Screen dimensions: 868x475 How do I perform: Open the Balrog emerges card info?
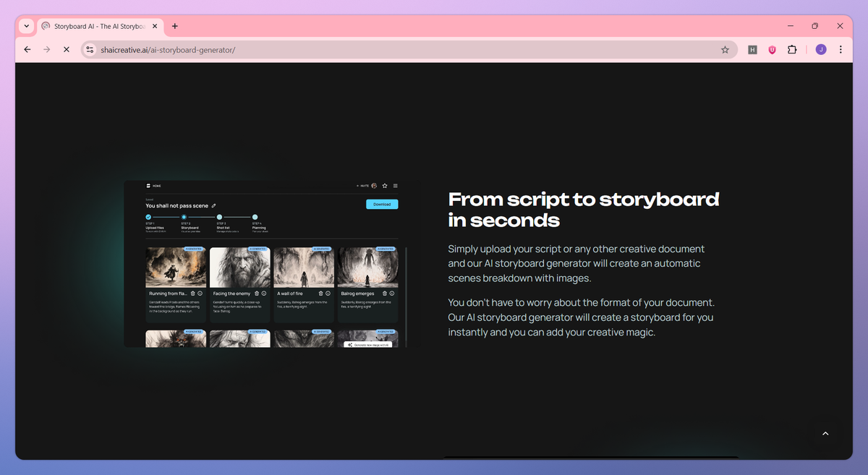click(x=392, y=294)
